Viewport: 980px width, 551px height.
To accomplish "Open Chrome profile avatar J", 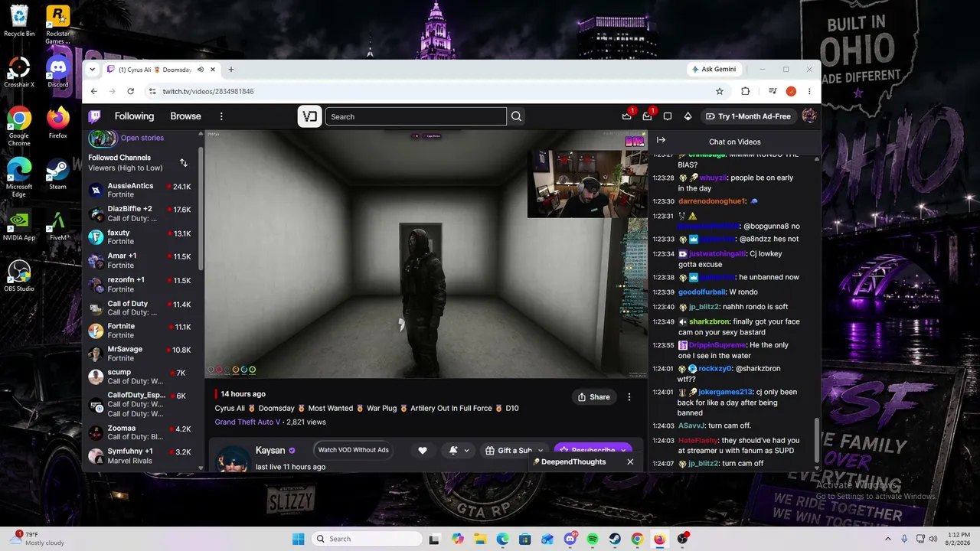I will [791, 91].
